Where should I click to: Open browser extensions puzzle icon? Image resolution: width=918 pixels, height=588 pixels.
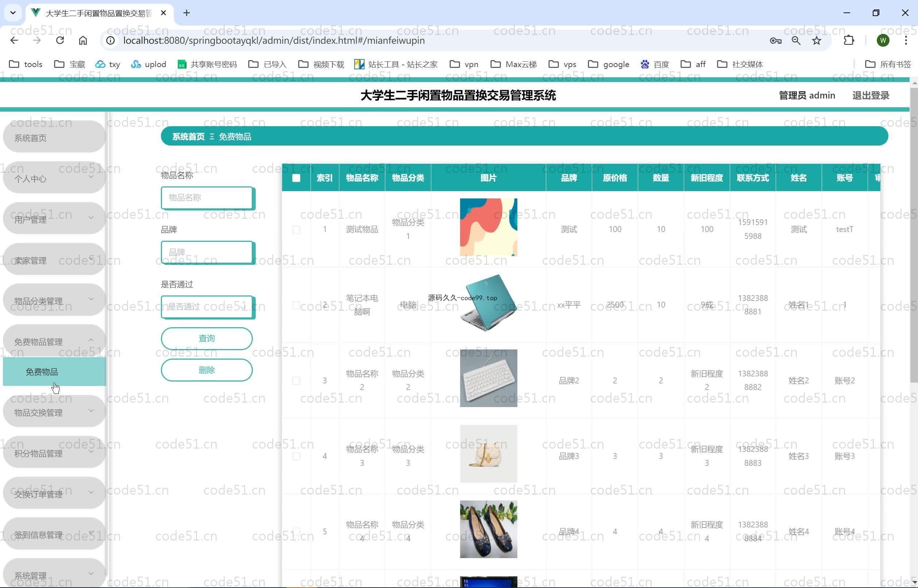849,40
